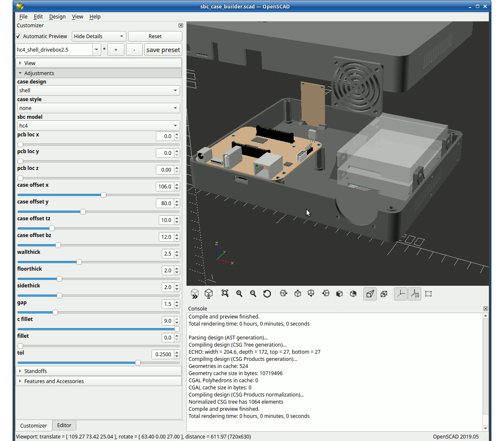Click the View All magnifier icon
The height and width of the screenshot is (441, 504).
225,294
